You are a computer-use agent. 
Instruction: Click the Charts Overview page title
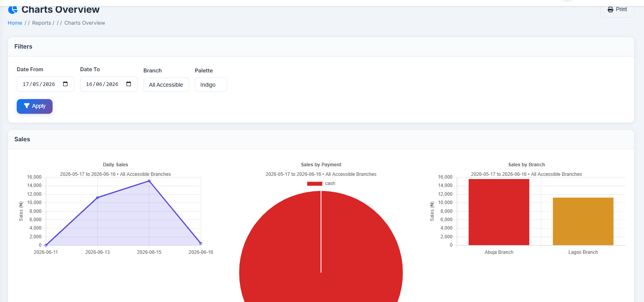pos(61,9)
